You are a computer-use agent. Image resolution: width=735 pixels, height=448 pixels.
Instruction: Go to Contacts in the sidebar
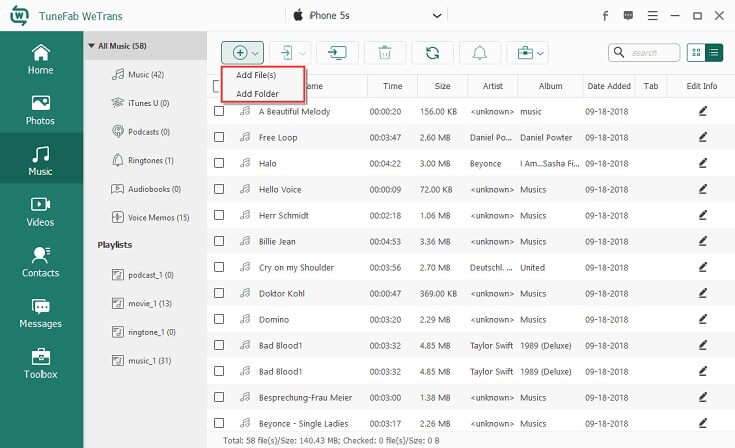(41, 262)
